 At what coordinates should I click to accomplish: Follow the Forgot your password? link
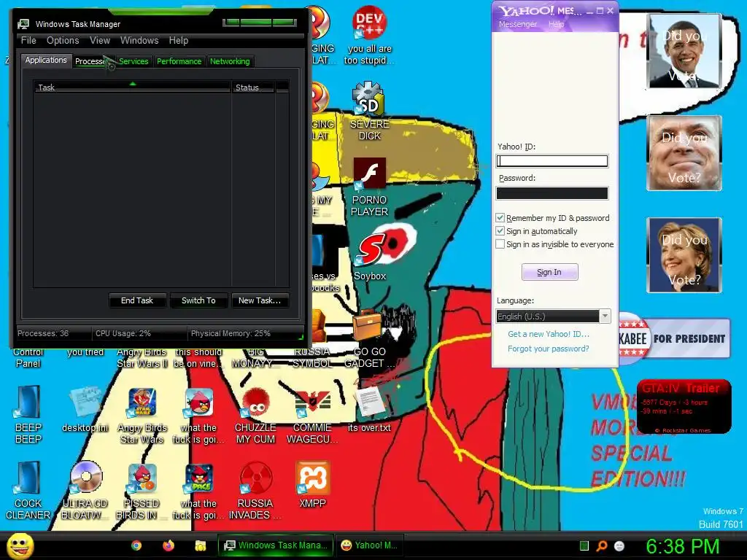(x=549, y=349)
